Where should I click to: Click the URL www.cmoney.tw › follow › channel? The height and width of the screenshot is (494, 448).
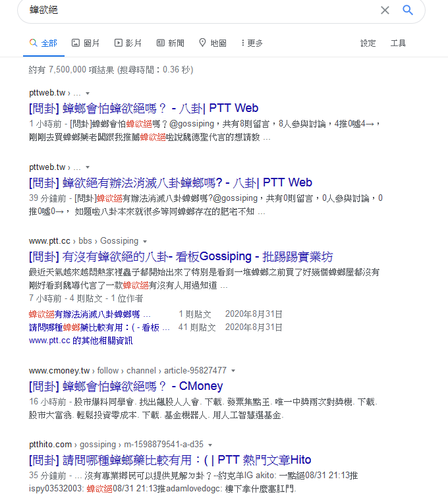128,370
